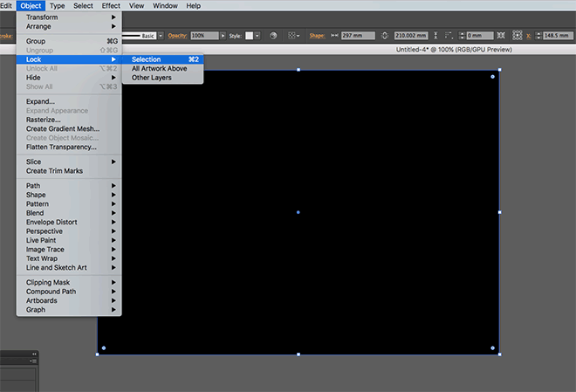Image resolution: width=576 pixels, height=392 pixels.
Task: Collapse the bottom-left panel with double arrows
Action: (x=35, y=354)
